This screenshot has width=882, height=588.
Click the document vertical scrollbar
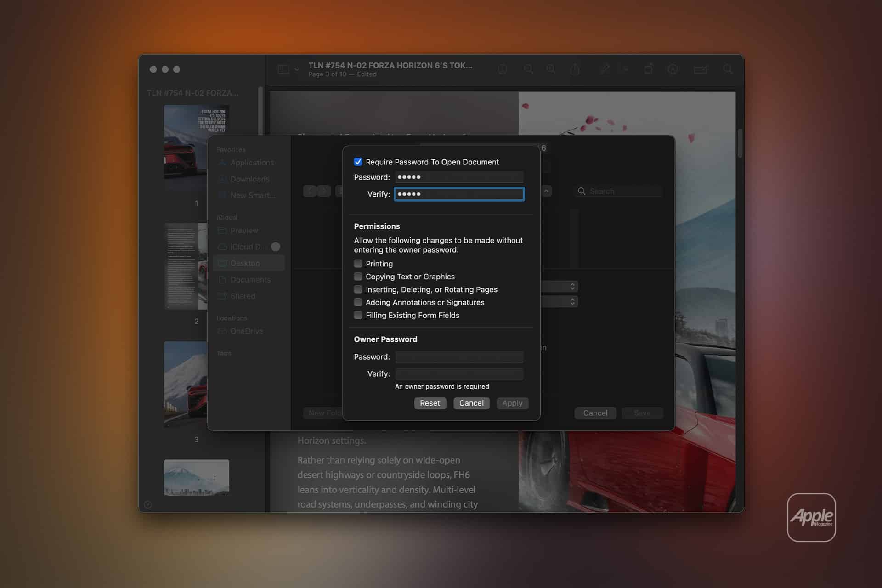pos(740,144)
